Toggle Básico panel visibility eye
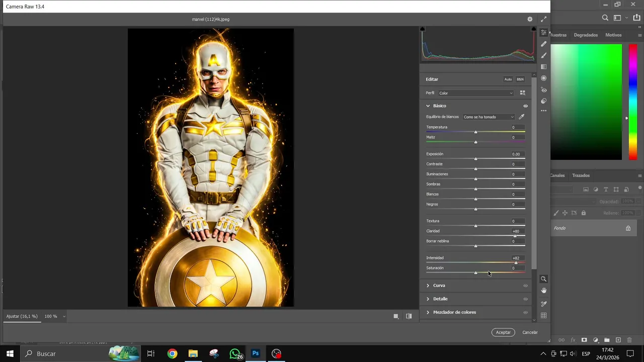 pyautogui.click(x=525, y=106)
